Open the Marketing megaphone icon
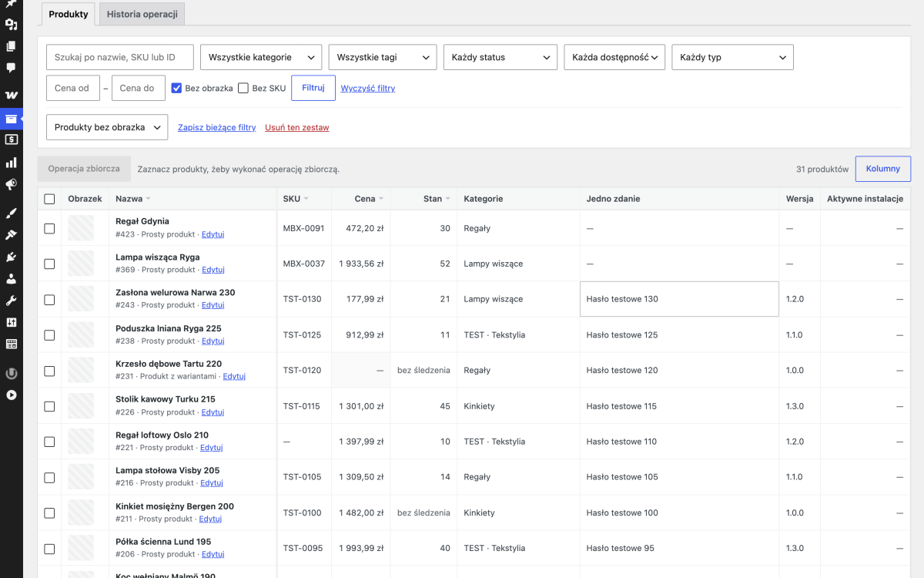The height and width of the screenshot is (578, 924). coord(12,185)
